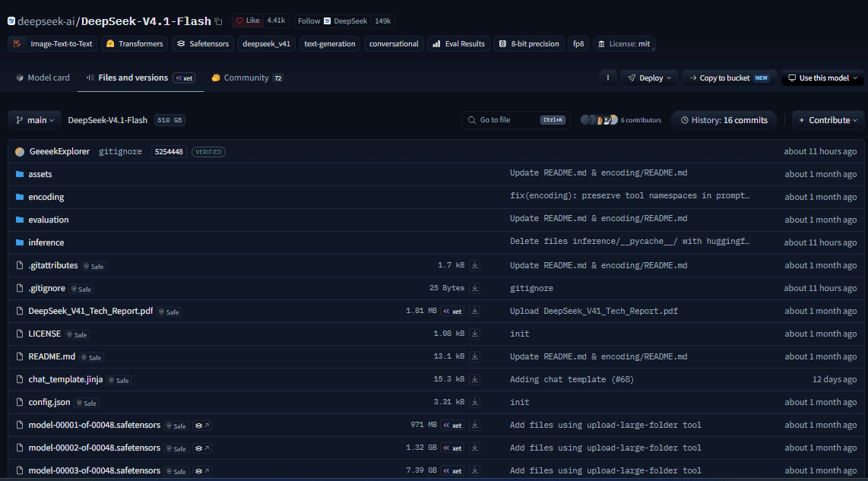Open the evaluation folder
868x481 pixels.
[x=48, y=220]
